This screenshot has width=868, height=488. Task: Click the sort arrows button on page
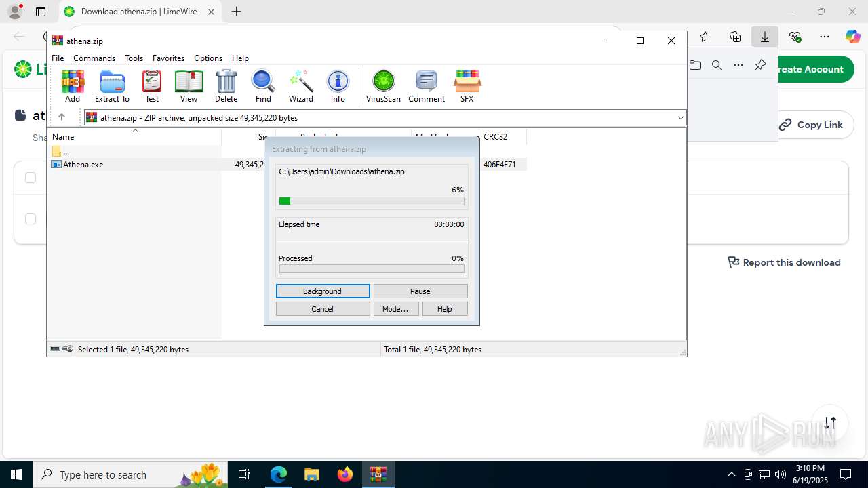click(x=831, y=423)
